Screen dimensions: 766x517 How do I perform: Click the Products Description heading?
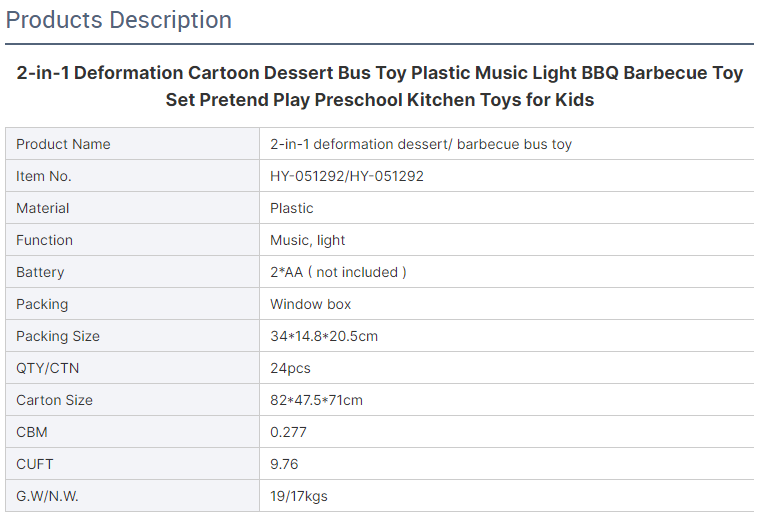(119, 21)
